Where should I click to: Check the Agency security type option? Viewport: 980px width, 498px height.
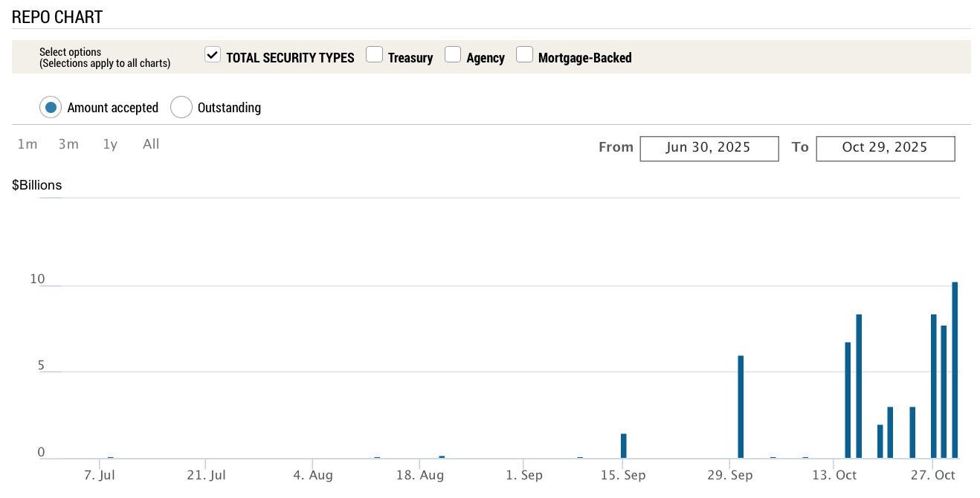coord(453,54)
